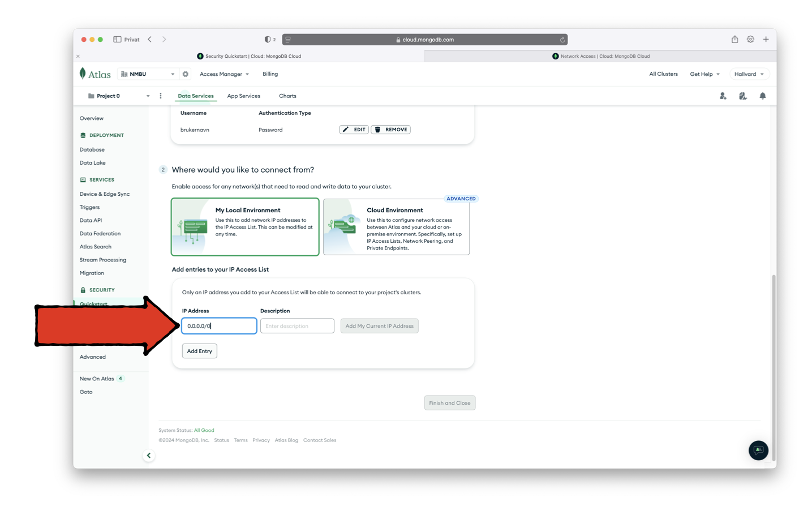Screen dimensions: 812x506
Task: Open Triggers in the sidebar
Action: click(90, 207)
